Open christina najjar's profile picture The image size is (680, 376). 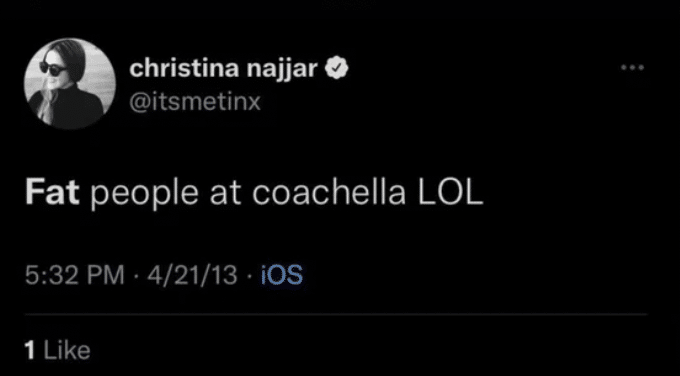coord(70,83)
